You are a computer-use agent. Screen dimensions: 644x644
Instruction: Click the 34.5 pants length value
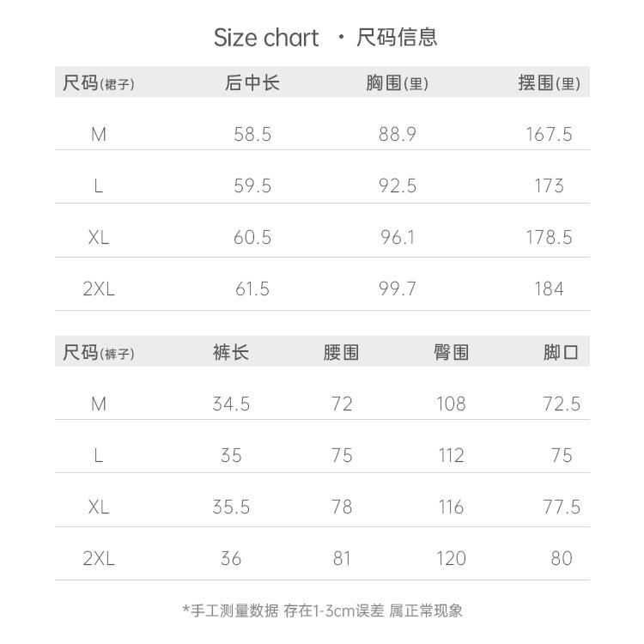click(231, 404)
